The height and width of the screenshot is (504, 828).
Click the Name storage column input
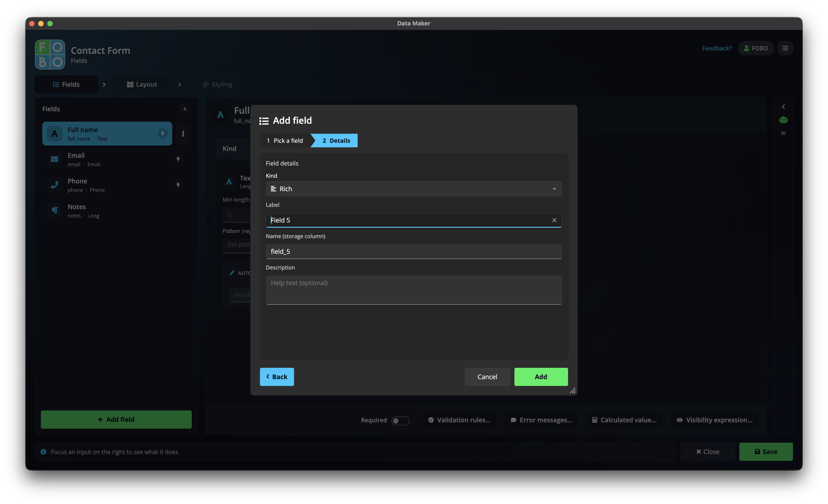pos(414,252)
